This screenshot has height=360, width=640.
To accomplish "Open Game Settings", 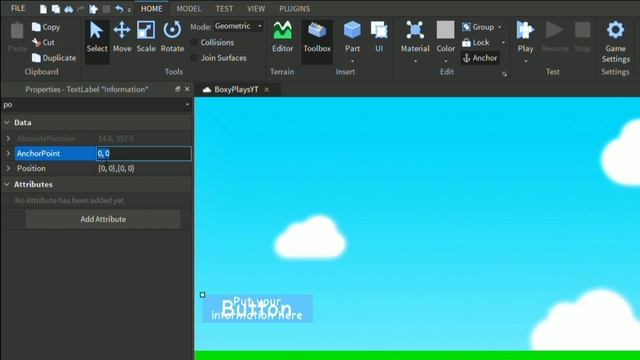I will [x=615, y=42].
